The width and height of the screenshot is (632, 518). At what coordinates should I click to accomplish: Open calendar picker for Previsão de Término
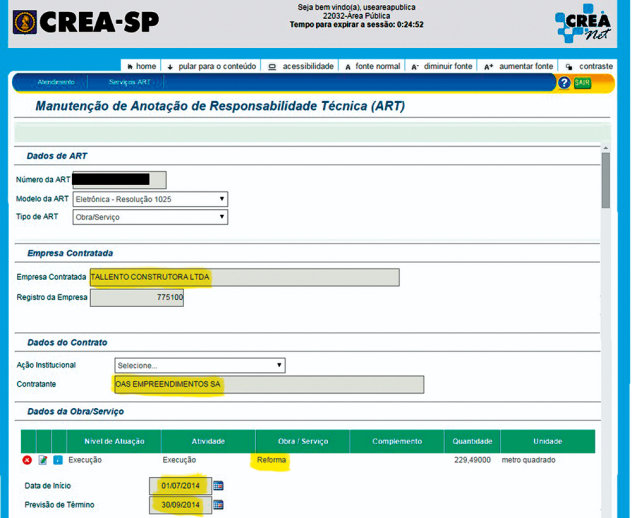coord(219,506)
